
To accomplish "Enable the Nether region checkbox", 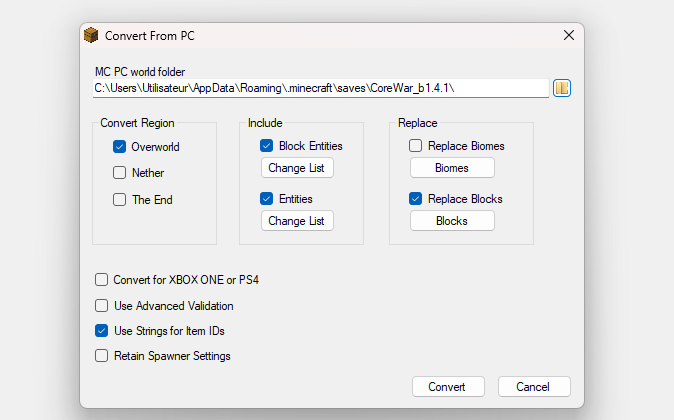I will [119, 173].
